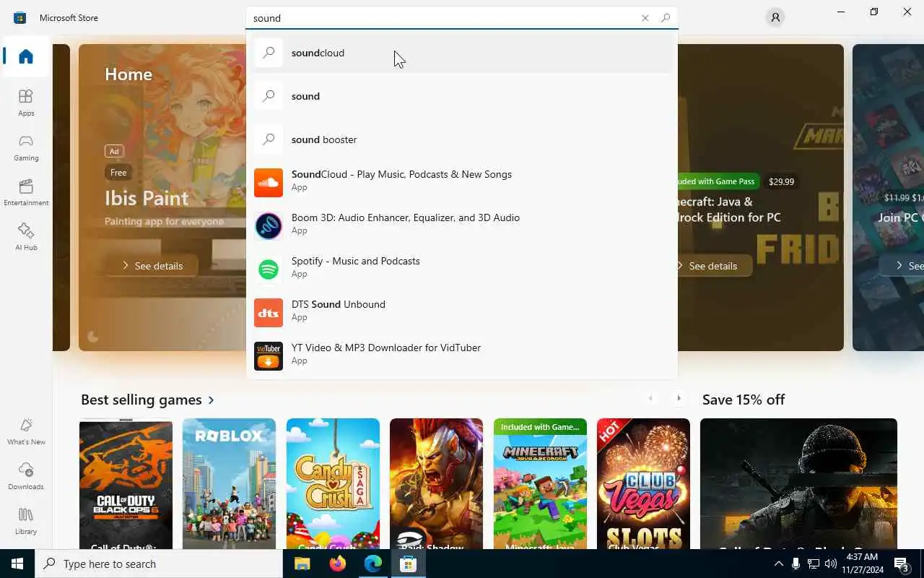Click the taskbar 'Type here to search' box
The height and width of the screenshot is (578, 924).
click(159, 564)
